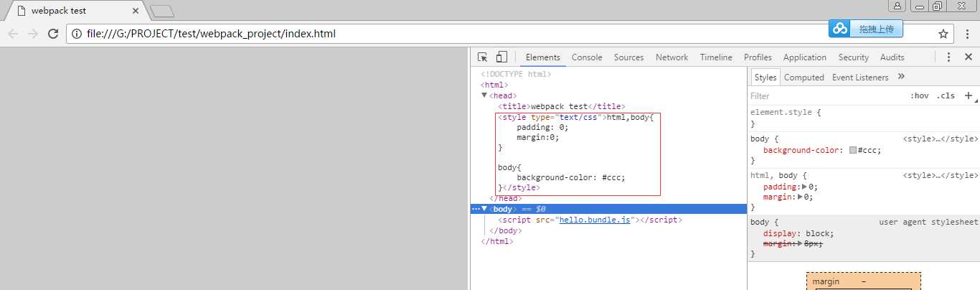Viewport: 980px width, 290px height.
Task: Toggle the .cls class editor button
Action: 946,95
